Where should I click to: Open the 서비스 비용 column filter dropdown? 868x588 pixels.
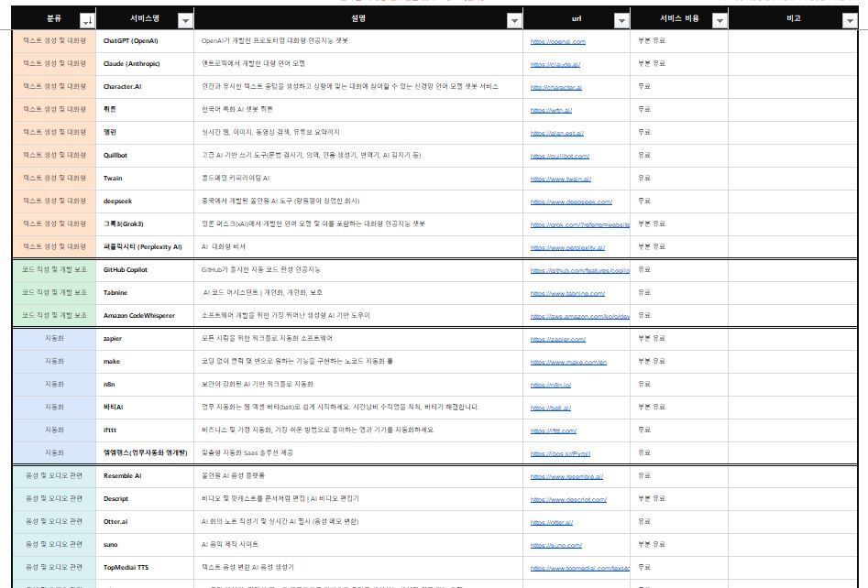pyautogui.click(x=720, y=21)
